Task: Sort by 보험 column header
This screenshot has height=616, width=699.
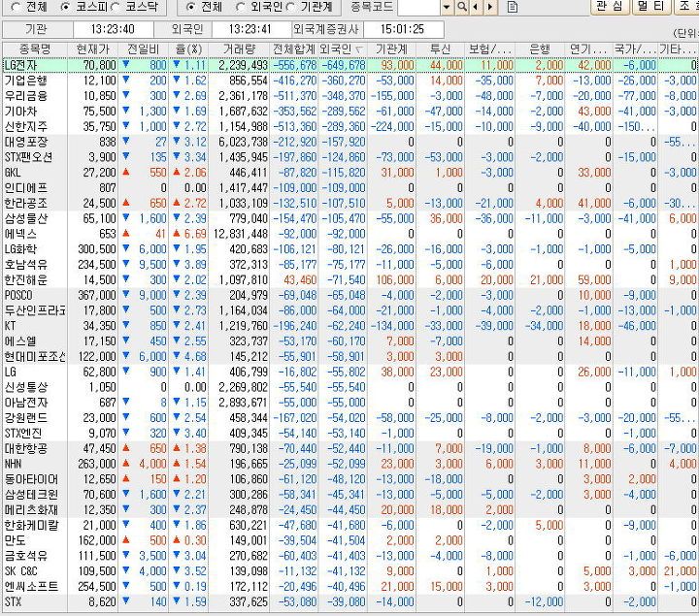Action: (x=489, y=49)
